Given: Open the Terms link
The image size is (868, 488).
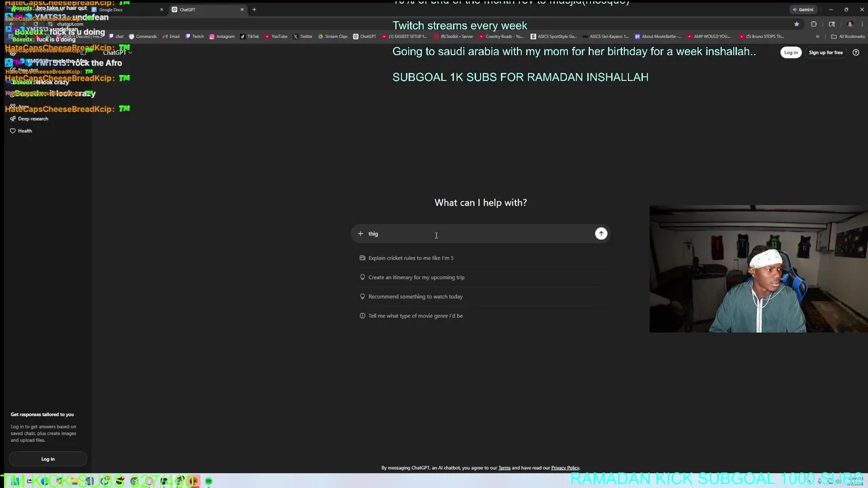Looking at the screenshot, I should pyautogui.click(x=505, y=468).
